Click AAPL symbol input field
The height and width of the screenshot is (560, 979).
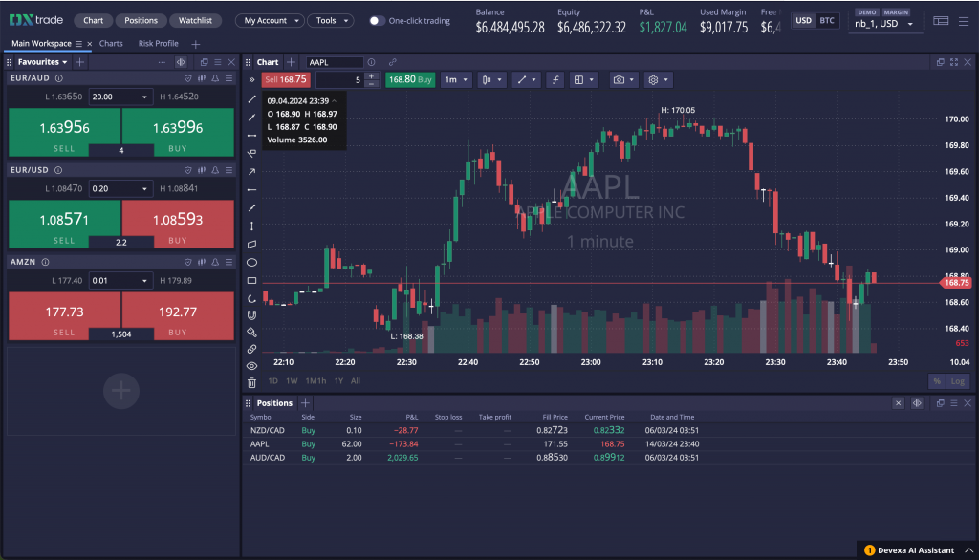click(334, 62)
